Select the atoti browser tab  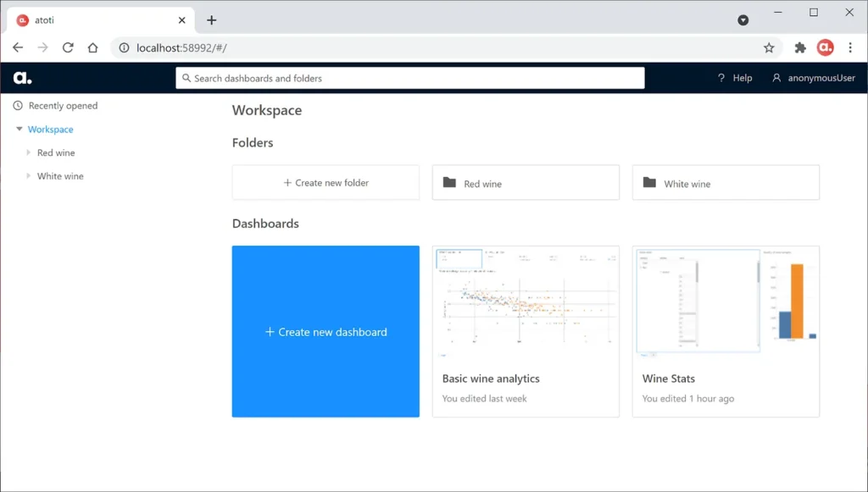click(x=102, y=20)
